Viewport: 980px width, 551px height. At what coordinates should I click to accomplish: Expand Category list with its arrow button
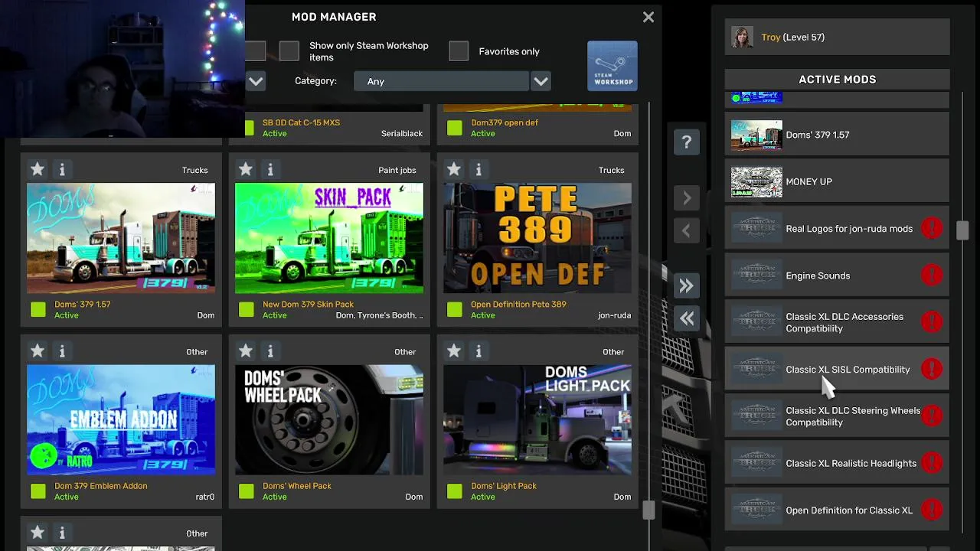coord(541,81)
